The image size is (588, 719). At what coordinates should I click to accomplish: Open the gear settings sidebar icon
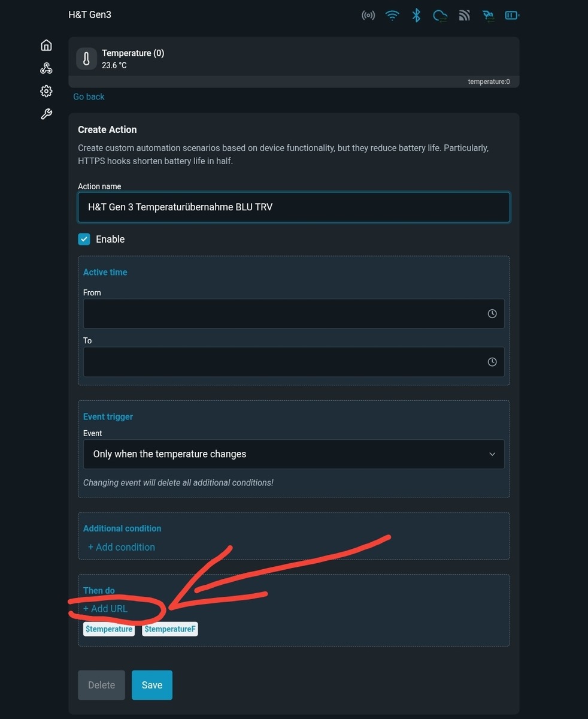[x=46, y=91]
